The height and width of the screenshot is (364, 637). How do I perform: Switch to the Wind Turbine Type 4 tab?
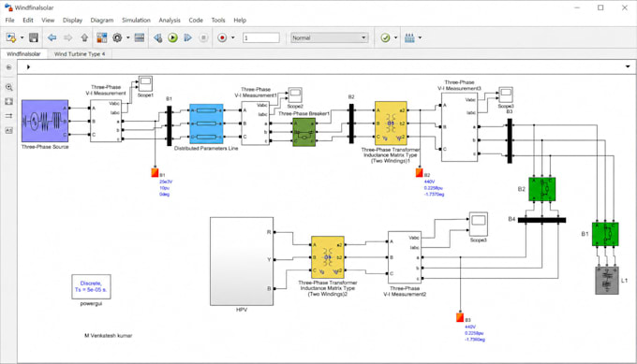(80, 53)
